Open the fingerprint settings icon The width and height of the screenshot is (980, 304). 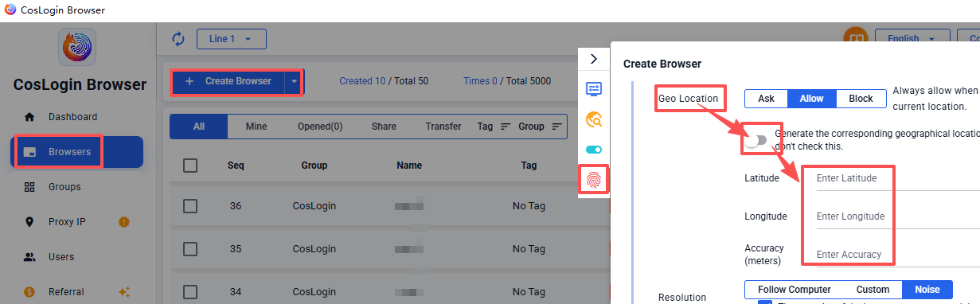[x=594, y=181]
